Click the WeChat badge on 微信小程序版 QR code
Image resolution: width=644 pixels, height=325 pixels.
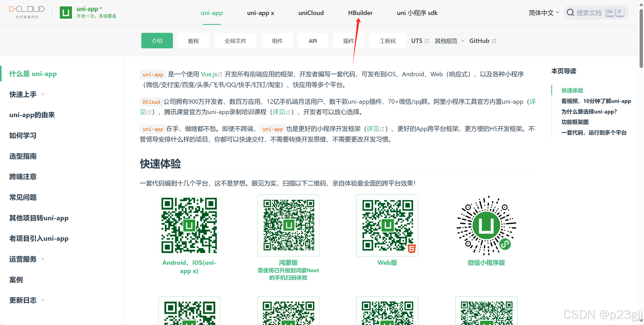[x=505, y=243]
